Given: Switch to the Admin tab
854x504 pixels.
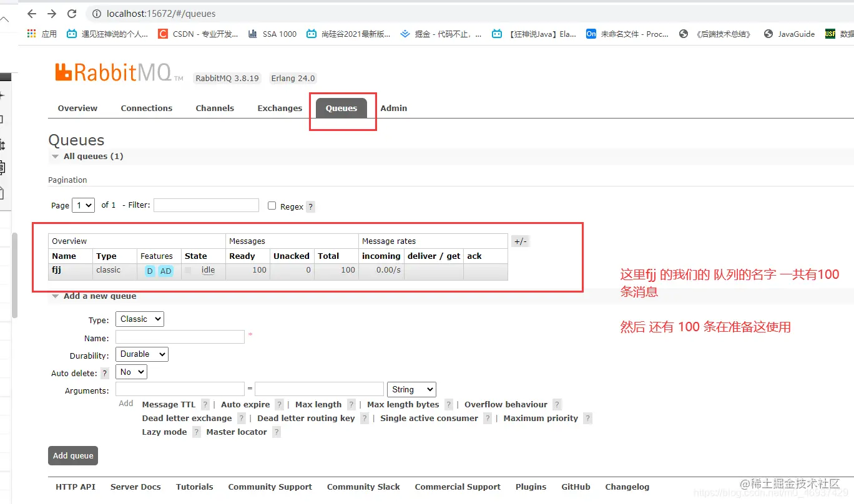Looking at the screenshot, I should coord(394,108).
